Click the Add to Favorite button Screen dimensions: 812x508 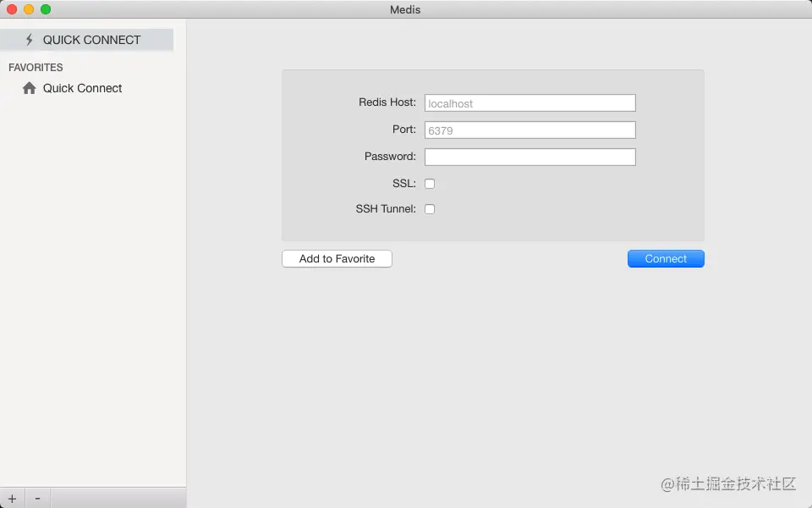coord(337,259)
